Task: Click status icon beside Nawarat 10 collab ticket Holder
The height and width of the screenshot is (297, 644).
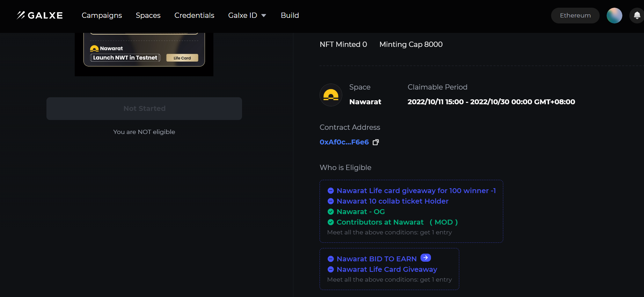Action: pyautogui.click(x=331, y=201)
